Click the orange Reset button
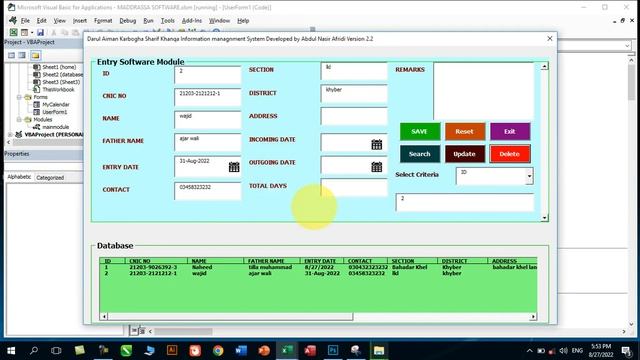The height and width of the screenshot is (360, 640). tap(464, 131)
